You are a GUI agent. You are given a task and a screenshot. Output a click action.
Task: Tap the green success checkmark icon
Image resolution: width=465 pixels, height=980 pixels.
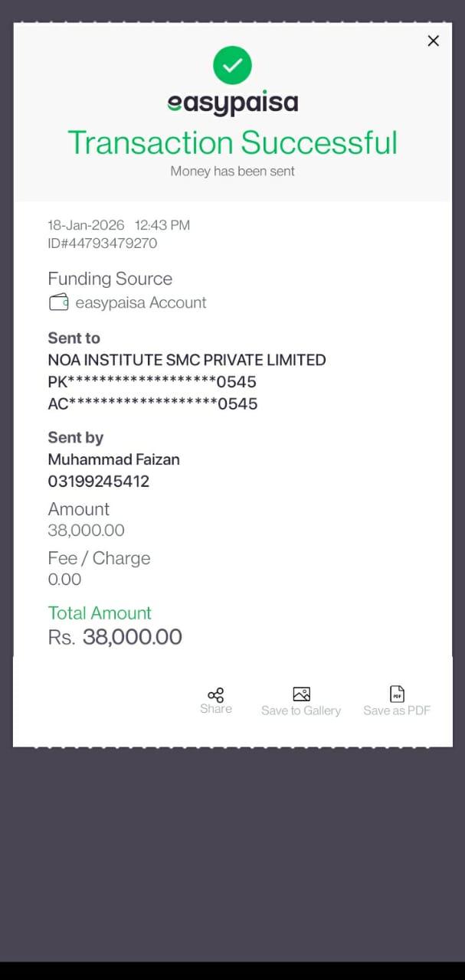[232, 65]
